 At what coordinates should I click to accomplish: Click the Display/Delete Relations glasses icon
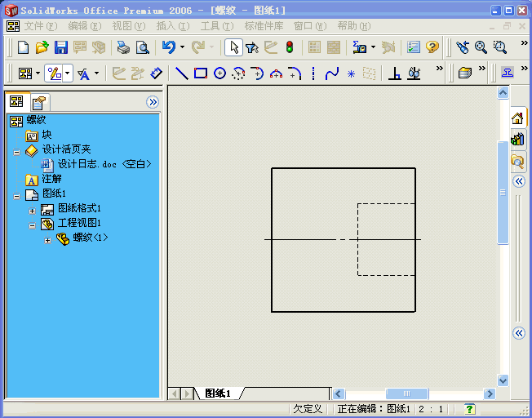(x=414, y=73)
